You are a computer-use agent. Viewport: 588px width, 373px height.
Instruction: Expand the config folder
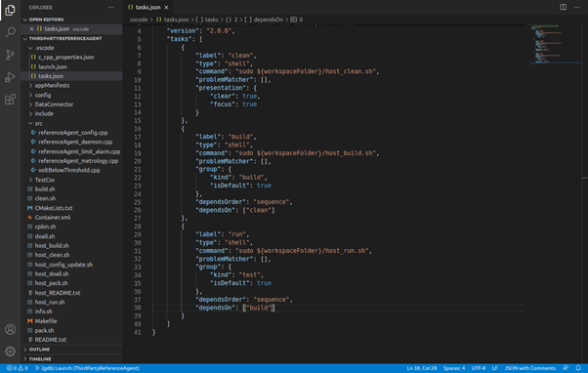coord(43,96)
